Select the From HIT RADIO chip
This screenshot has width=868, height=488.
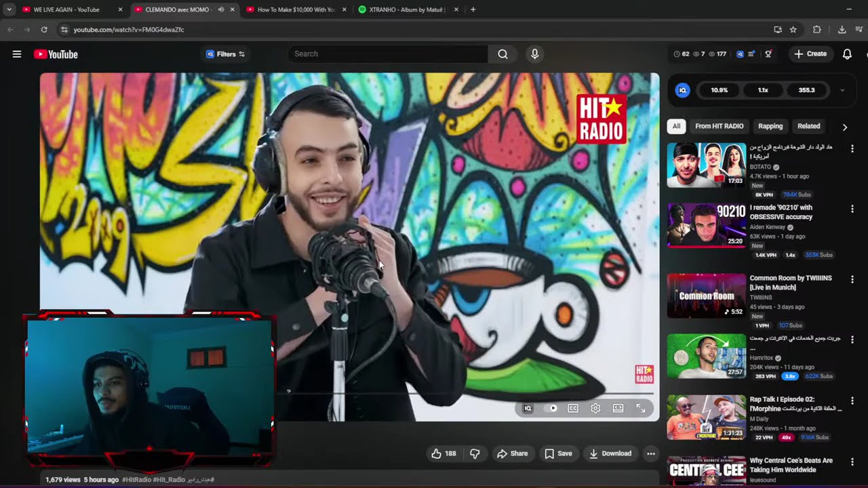tap(719, 126)
